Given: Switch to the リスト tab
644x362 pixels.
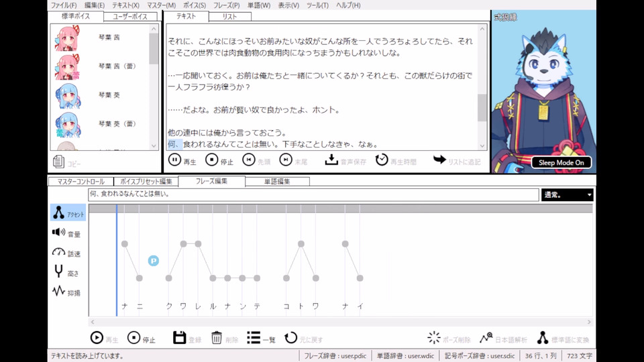Looking at the screenshot, I should (x=229, y=16).
